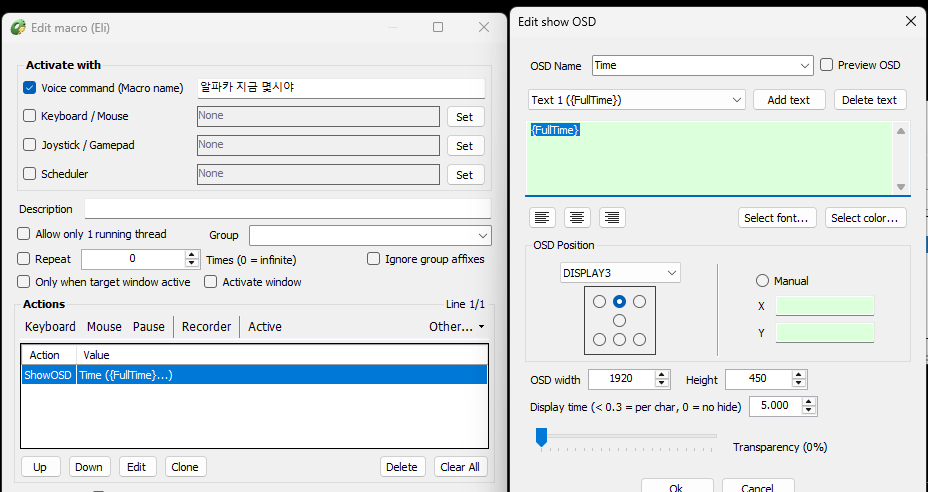928x492 pixels.
Task: Click the Edit action button
Action: tap(137, 467)
